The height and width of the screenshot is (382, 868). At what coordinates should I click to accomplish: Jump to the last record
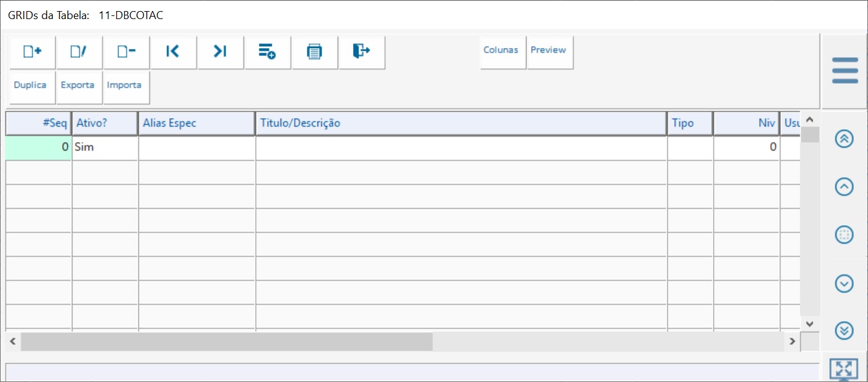[x=220, y=52]
